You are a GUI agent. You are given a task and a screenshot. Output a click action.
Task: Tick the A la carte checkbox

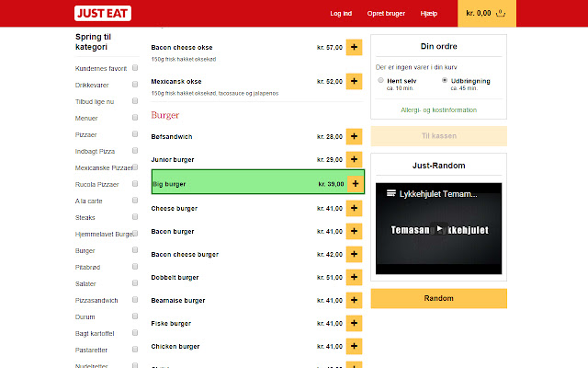(135, 201)
